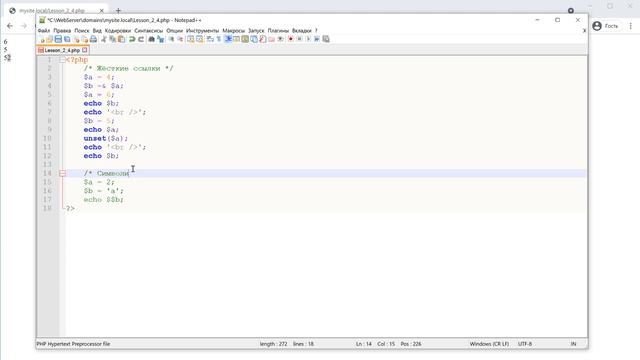Viewport: 640px width, 360px height.
Task: Click the Close document toolbar icon
Action: [77, 39]
